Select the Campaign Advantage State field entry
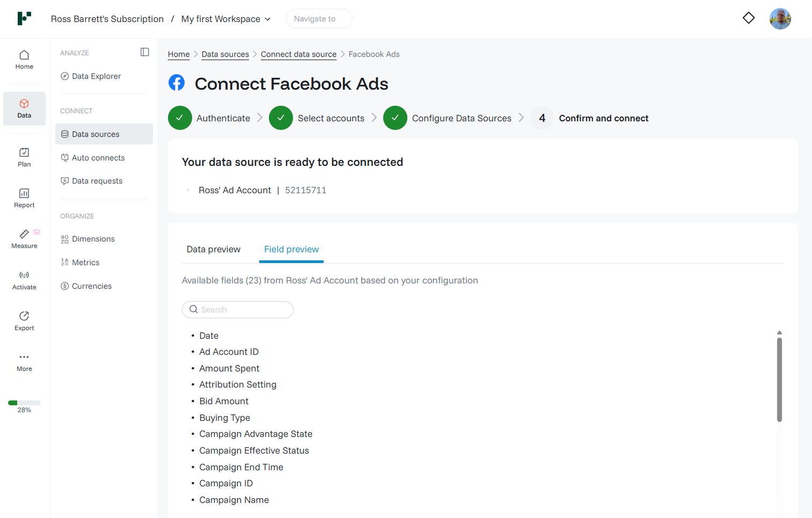The image size is (812, 518). (x=256, y=434)
